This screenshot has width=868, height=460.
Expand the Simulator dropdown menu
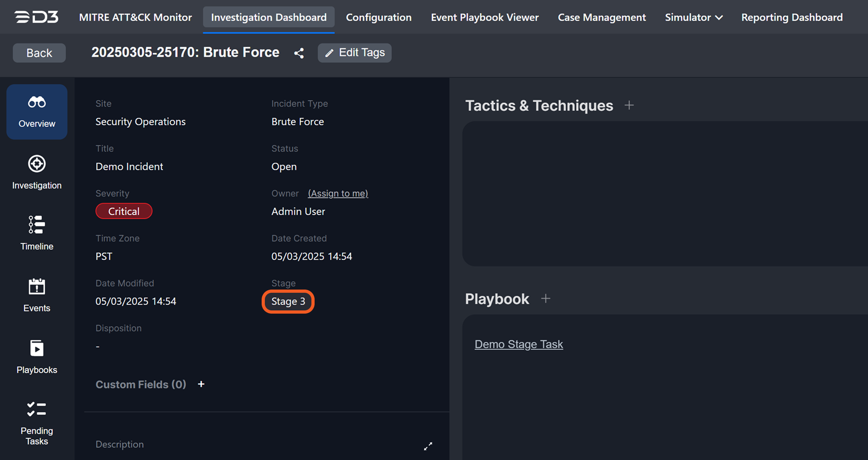694,17
